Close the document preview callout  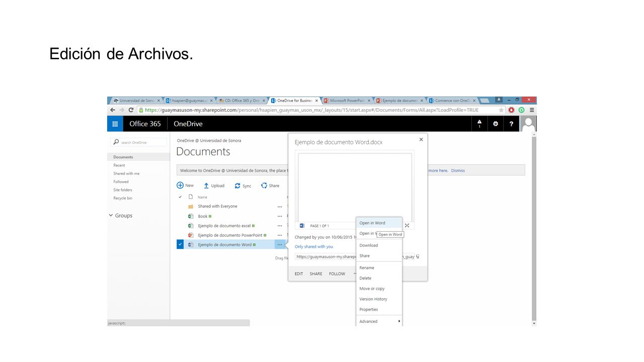tap(421, 140)
